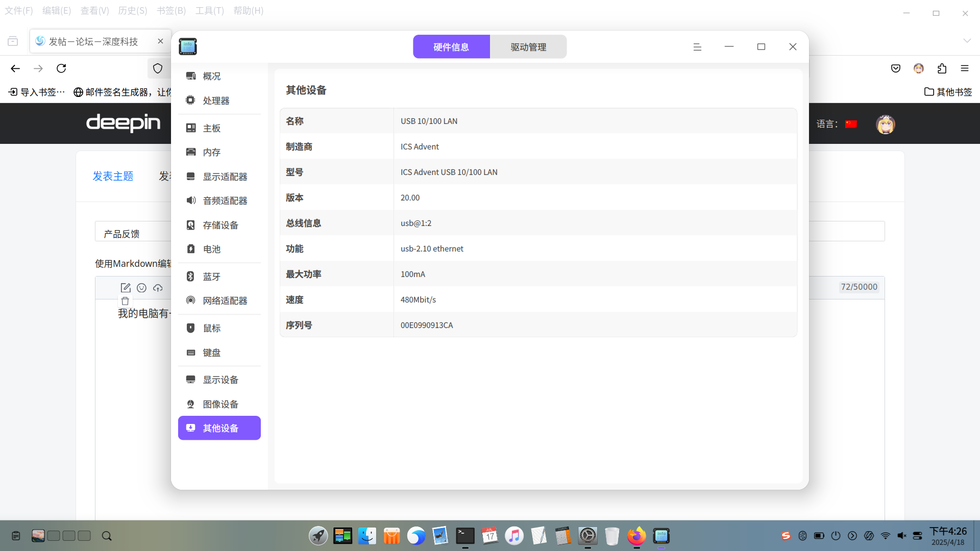Click the 发表主题 link in forum
The height and width of the screenshot is (551, 980).
[x=113, y=176]
